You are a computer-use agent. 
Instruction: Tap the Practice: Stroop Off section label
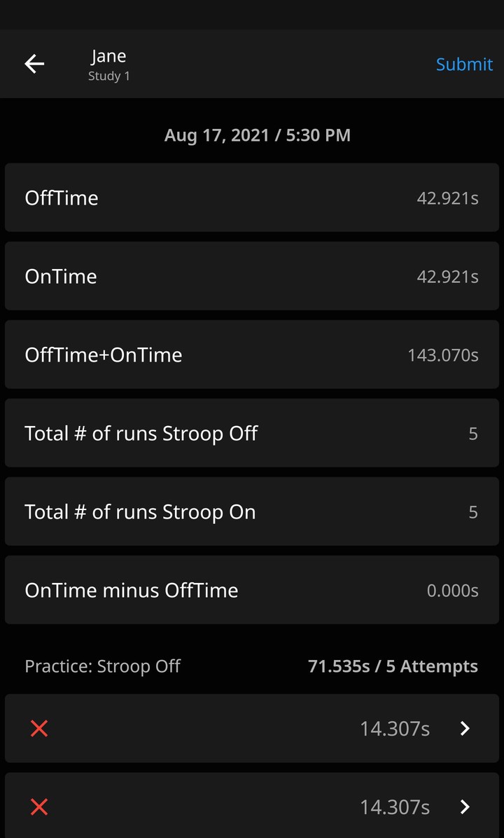coord(103,666)
